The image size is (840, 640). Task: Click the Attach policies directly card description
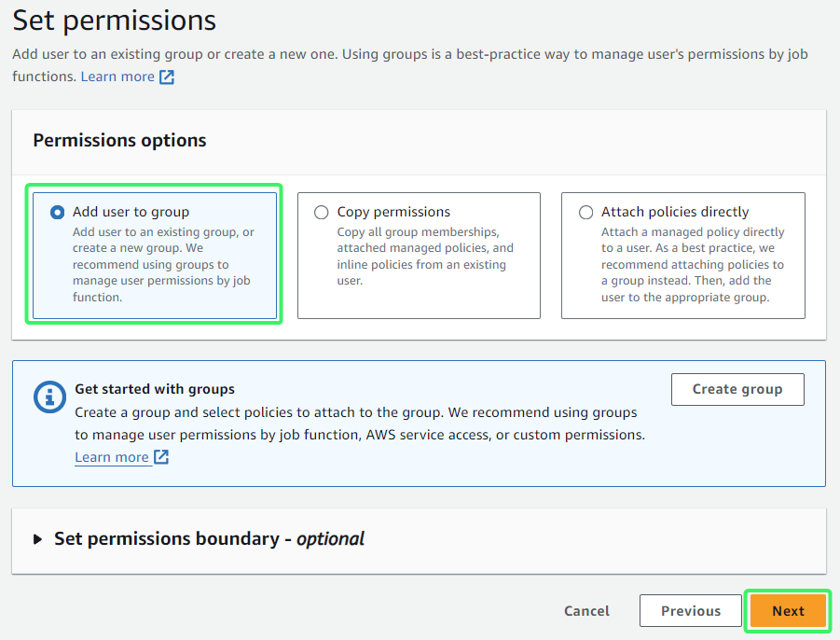pos(693,264)
